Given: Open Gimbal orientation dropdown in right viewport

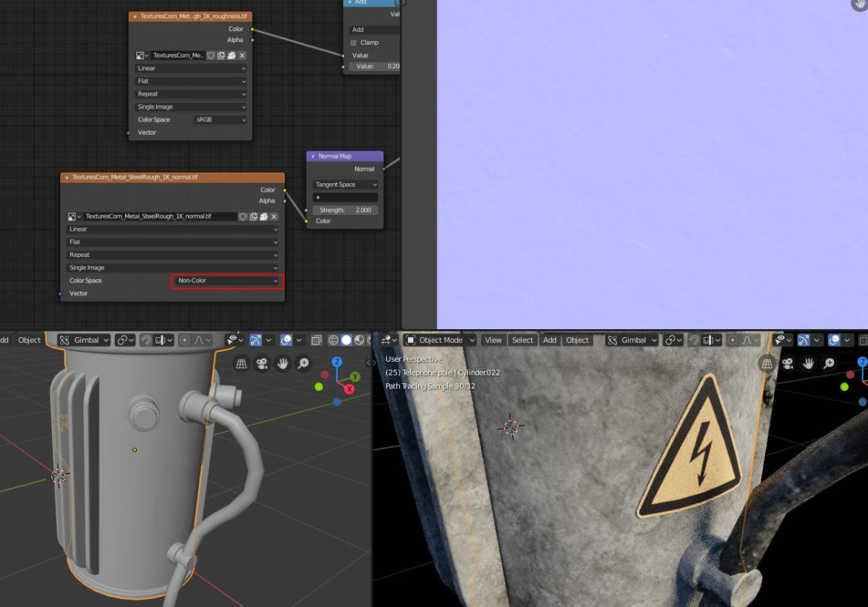Looking at the screenshot, I should coord(632,340).
